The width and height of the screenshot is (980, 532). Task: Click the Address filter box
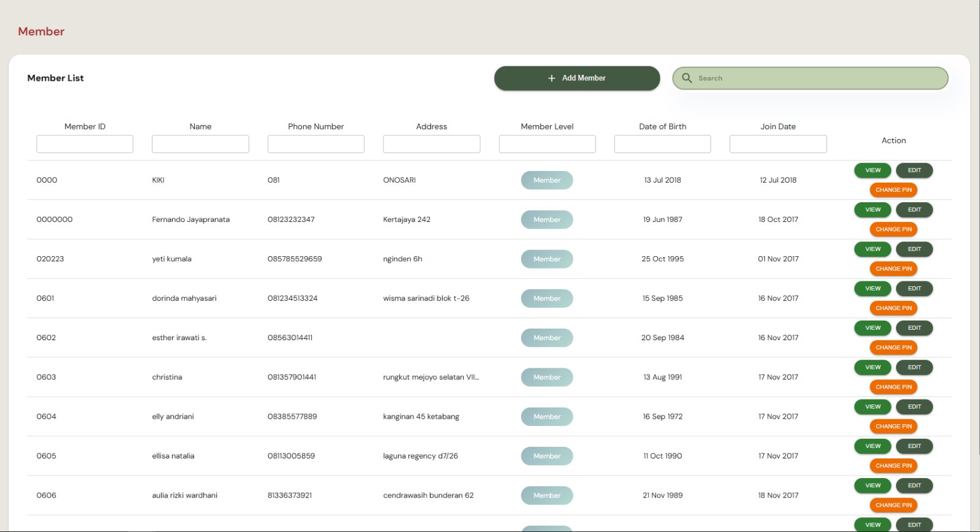point(432,144)
